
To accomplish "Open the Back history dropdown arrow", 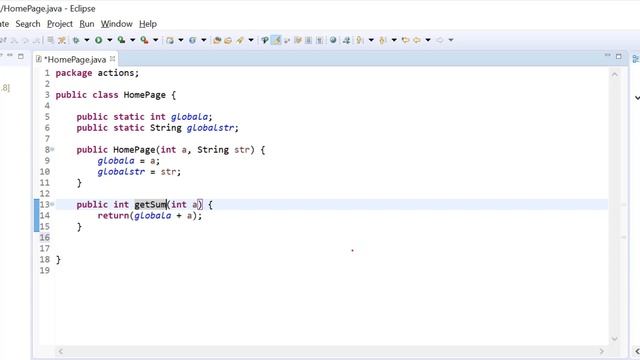I will (428, 40).
